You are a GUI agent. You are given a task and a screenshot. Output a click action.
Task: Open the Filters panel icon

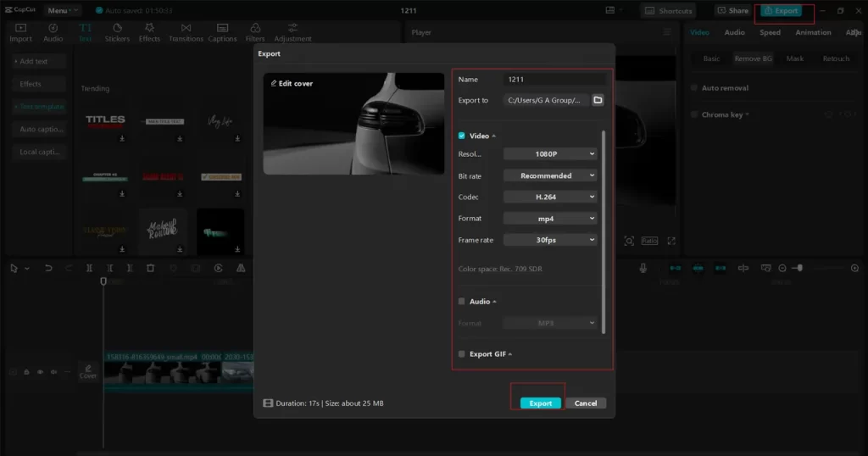pyautogui.click(x=255, y=29)
